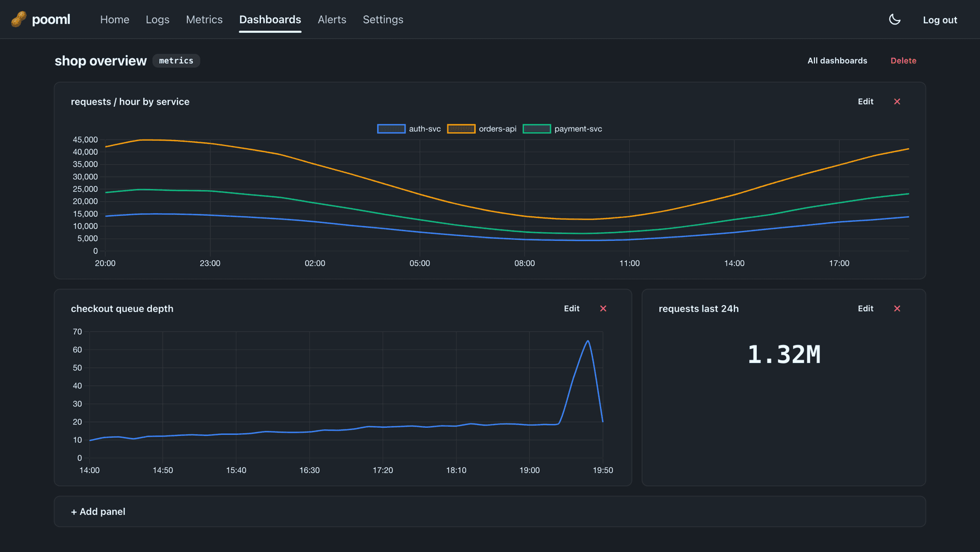The height and width of the screenshot is (552, 980).
Task: Click the metrics tag badge
Action: coord(176,60)
